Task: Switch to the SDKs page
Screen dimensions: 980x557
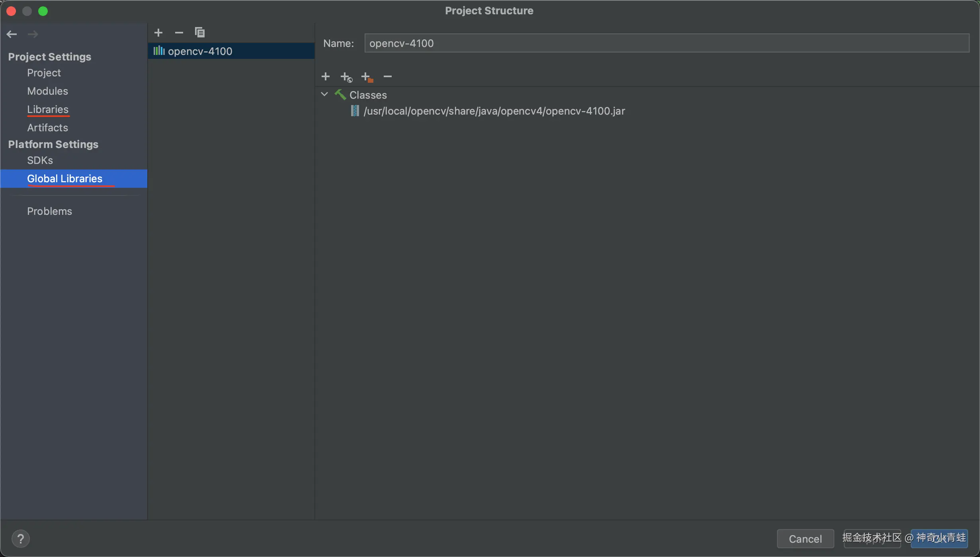Action: point(40,160)
